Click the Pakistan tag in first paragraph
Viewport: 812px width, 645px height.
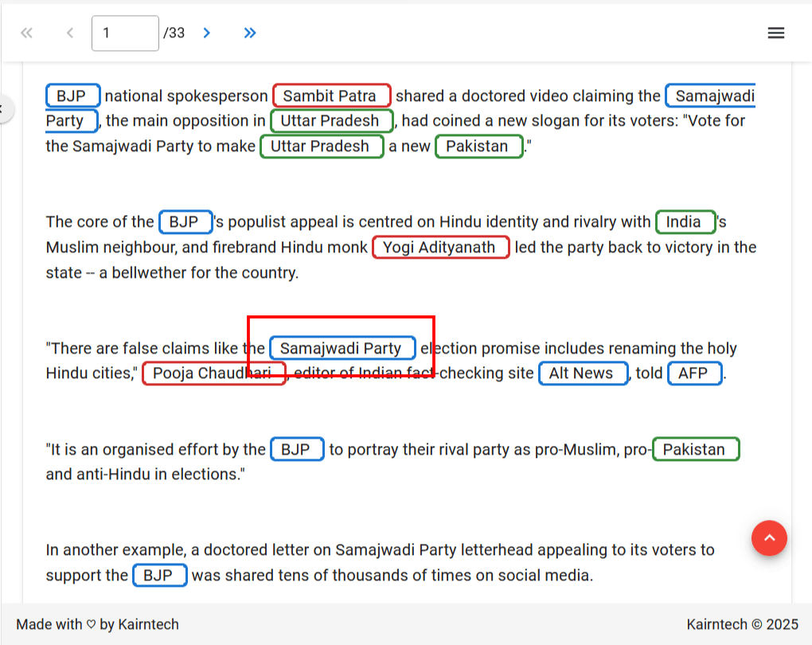[x=478, y=147]
